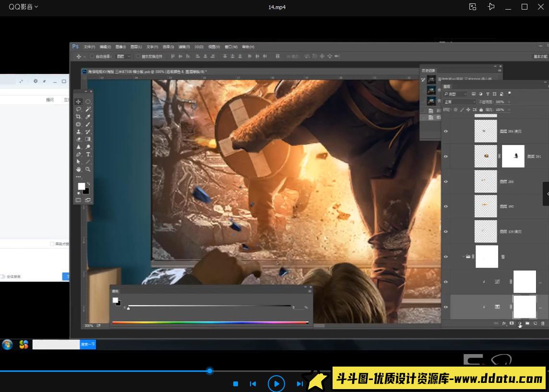
Task: Select the Pen tool
Action: click(x=78, y=154)
